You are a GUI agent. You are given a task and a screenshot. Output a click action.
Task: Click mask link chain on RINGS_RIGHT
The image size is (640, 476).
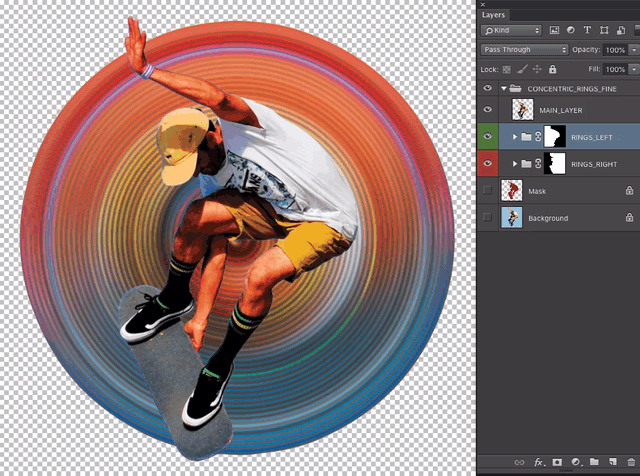click(x=538, y=164)
